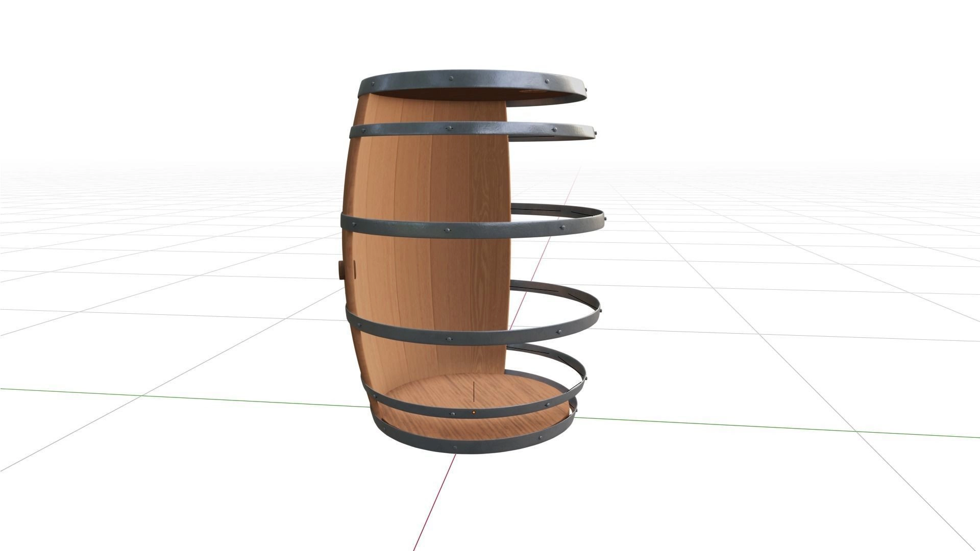This screenshot has height=551, width=980.
Task: Click the rivet at second hoop's right end
Action: [595, 133]
